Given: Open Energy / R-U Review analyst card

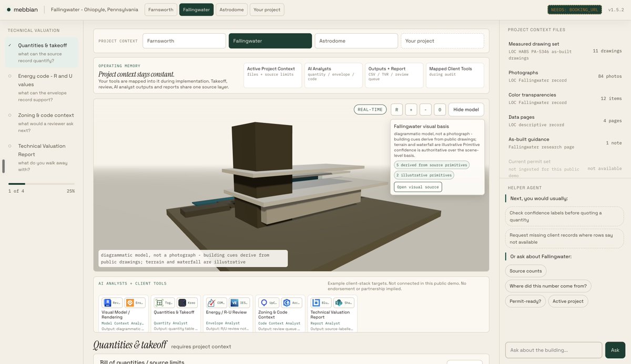Looking at the screenshot, I should pyautogui.click(x=228, y=313).
